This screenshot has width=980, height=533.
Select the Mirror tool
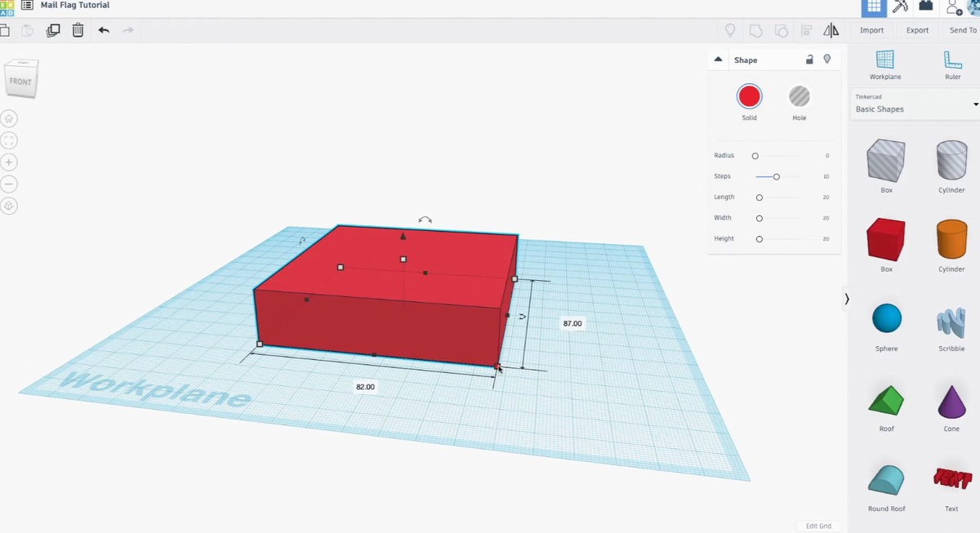pos(831,30)
